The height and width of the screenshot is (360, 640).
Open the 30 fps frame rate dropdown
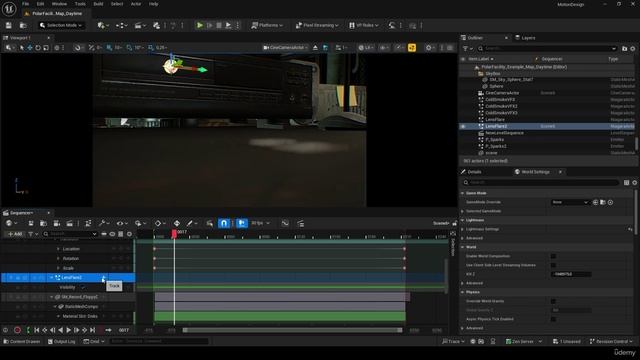260,223
